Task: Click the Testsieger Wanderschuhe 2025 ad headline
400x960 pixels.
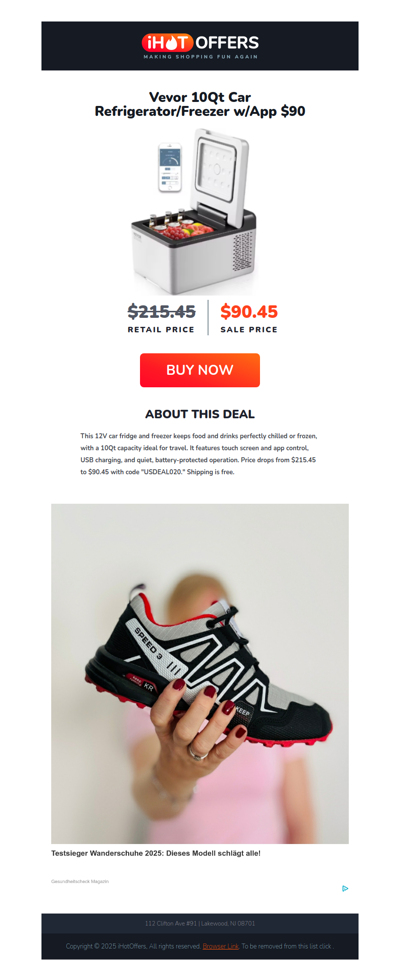Action: pyautogui.click(x=156, y=852)
